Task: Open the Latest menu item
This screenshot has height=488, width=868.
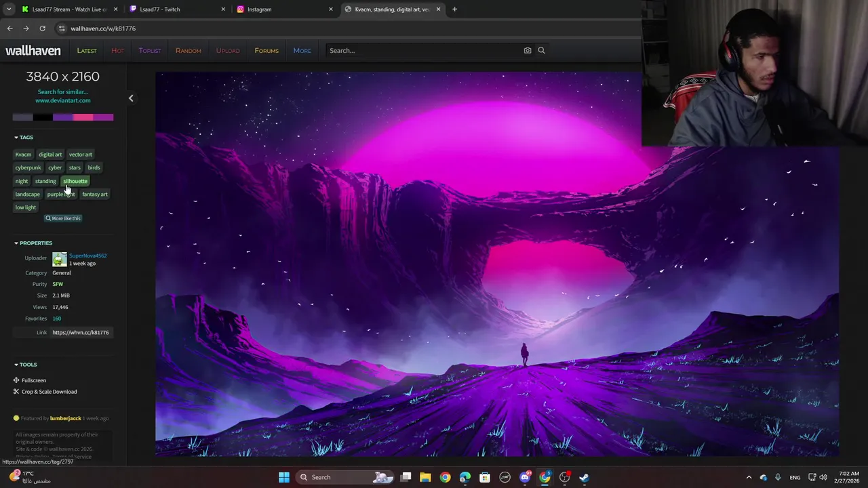Action: point(87,50)
